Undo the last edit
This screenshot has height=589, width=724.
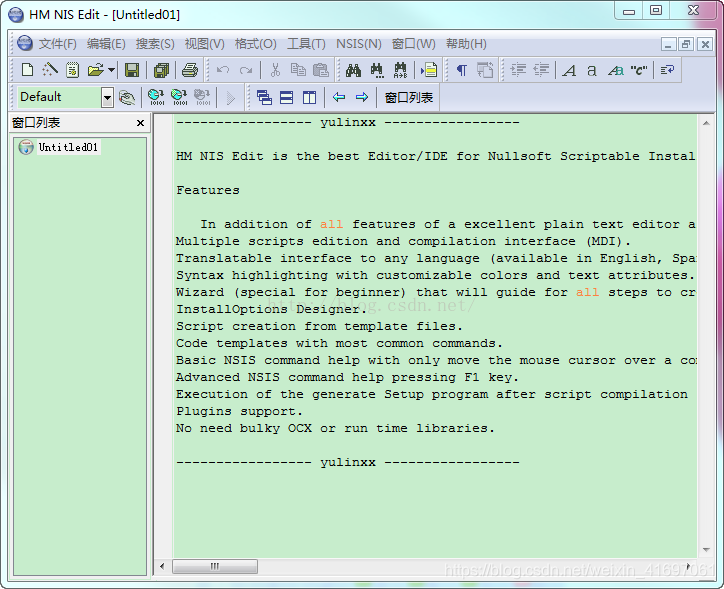223,70
